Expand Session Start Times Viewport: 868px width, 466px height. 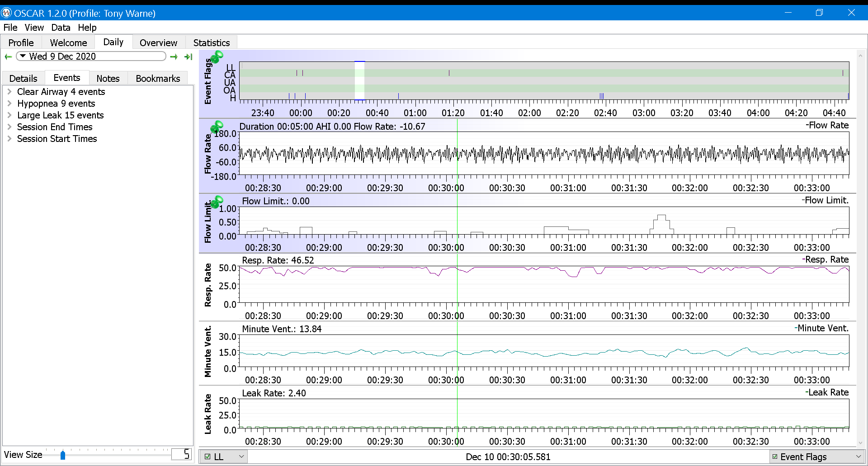pos(9,138)
